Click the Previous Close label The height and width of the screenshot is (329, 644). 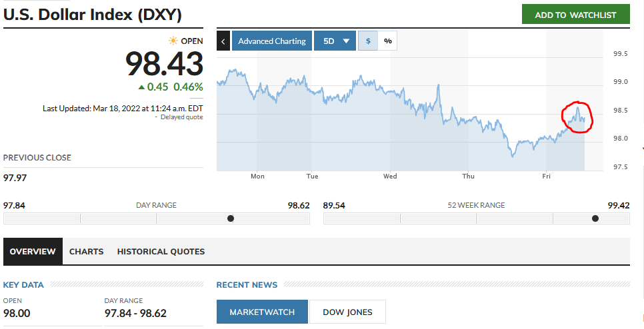click(37, 158)
